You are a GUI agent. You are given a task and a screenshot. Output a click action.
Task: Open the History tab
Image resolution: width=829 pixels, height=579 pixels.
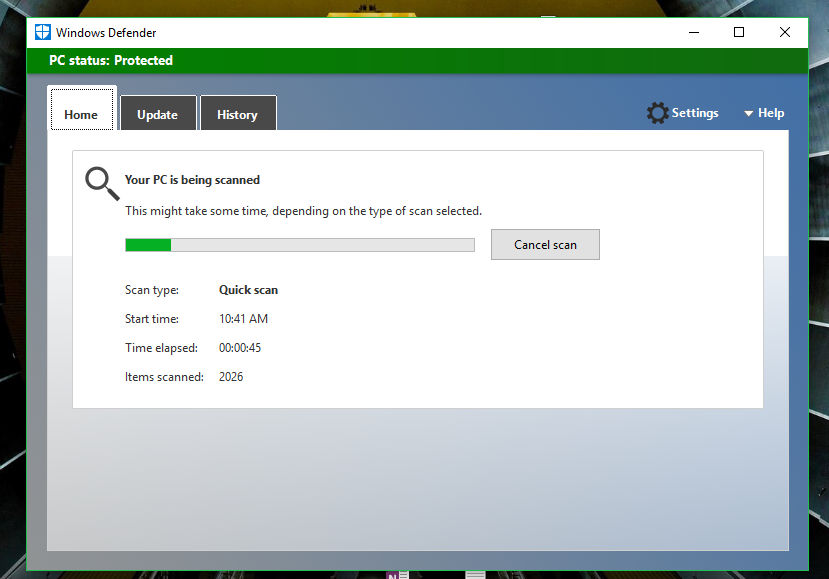[238, 113]
